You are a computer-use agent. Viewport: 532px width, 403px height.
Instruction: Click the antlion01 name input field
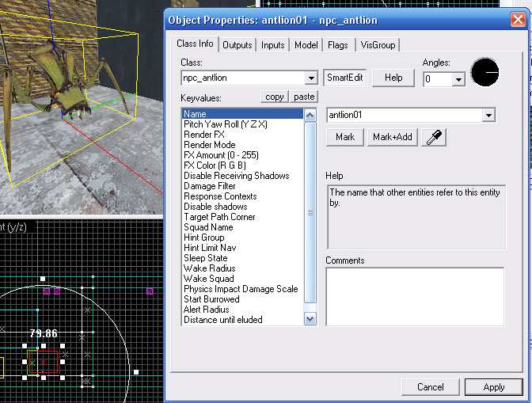(x=405, y=116)
